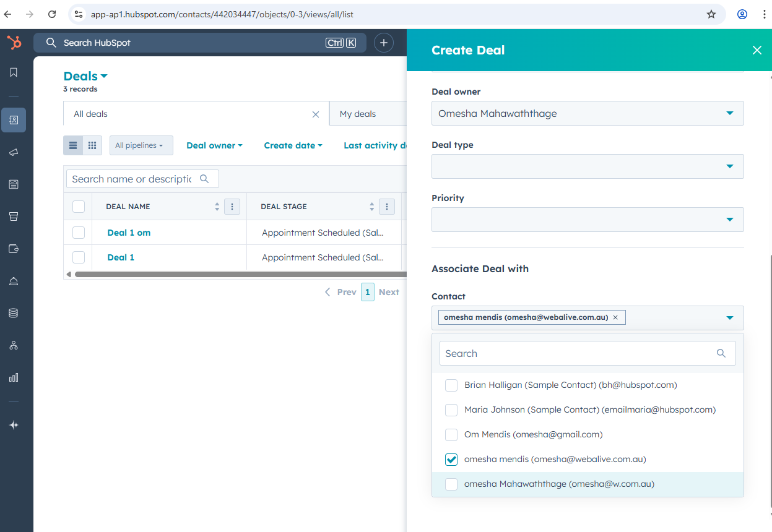Switch to board grid view icon
The height and width of the screenshot is (532, 772).
[x=92, y=145]
